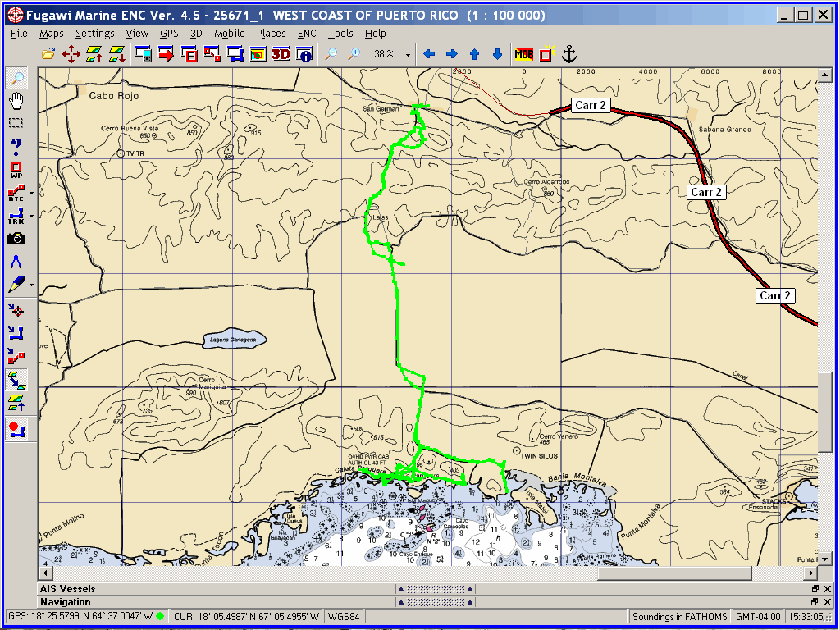Open the Settings menu
The width and height of the screenshot is (840, 630).
tap(95, 33)
